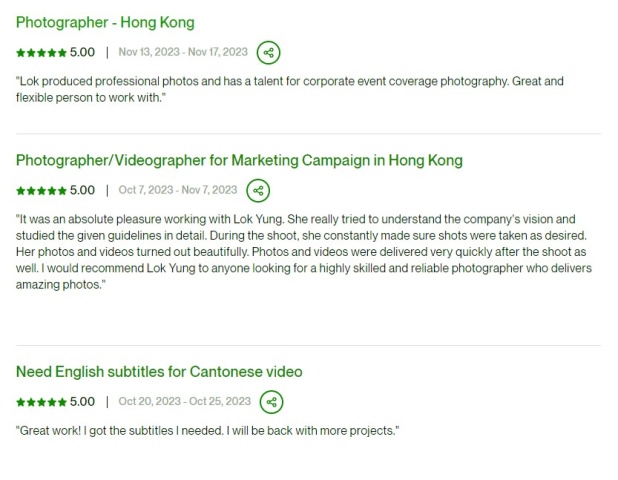Viewport: 618px width, 480px height.
Task: Select the 5.00 score beside Nov 13 dates
Action: pos(82,52)
